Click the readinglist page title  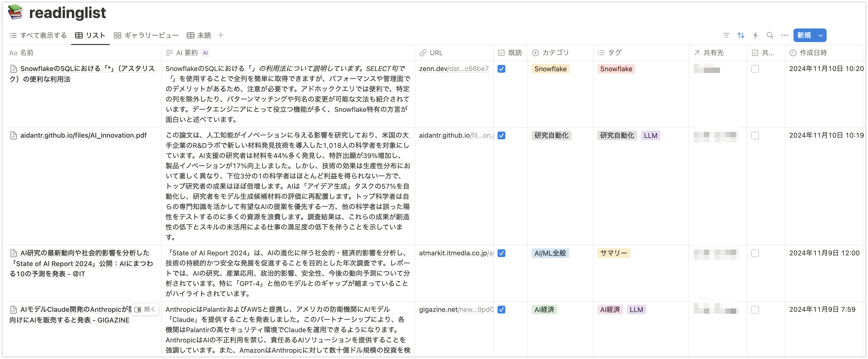click(x=67, y=13)
